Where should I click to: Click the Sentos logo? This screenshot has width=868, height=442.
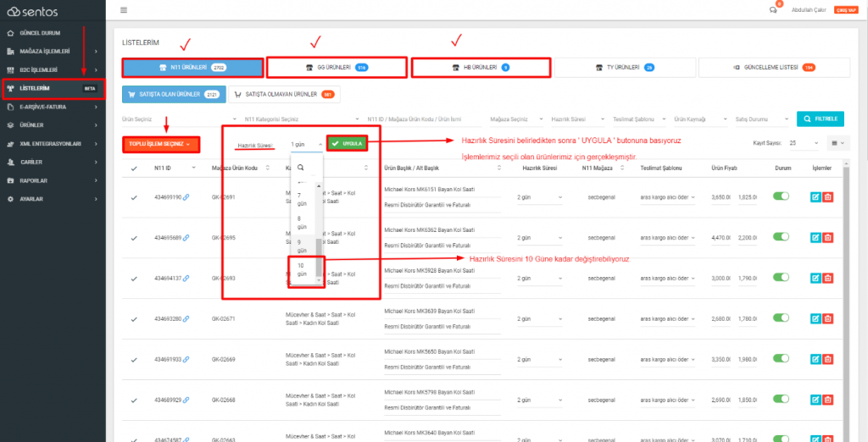point(34,11)
